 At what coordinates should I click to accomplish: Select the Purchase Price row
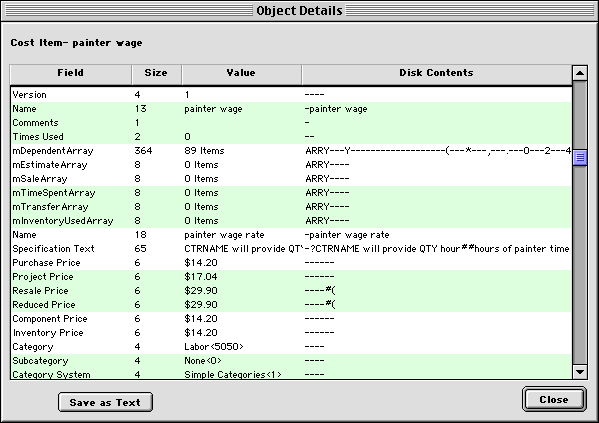291,263
